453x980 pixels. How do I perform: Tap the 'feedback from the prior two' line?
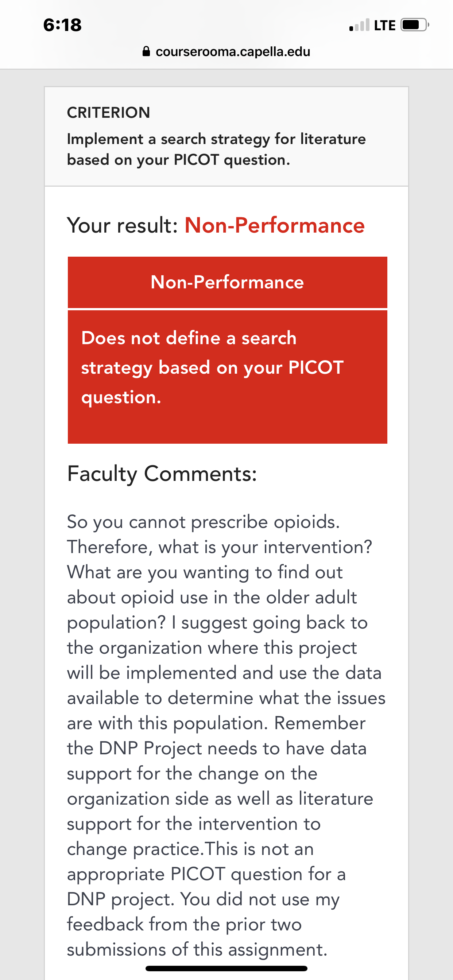click(184, 925)
